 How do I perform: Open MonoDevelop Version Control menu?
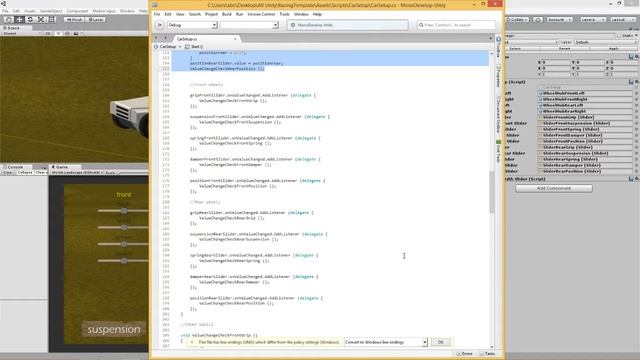pyautogui.click(x=261, y=14)
